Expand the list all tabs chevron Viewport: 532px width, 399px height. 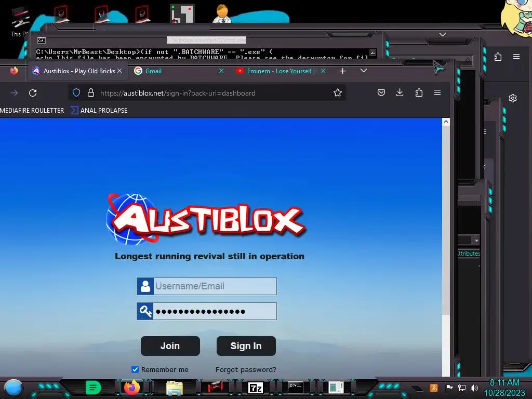click(x=363, y=71)
